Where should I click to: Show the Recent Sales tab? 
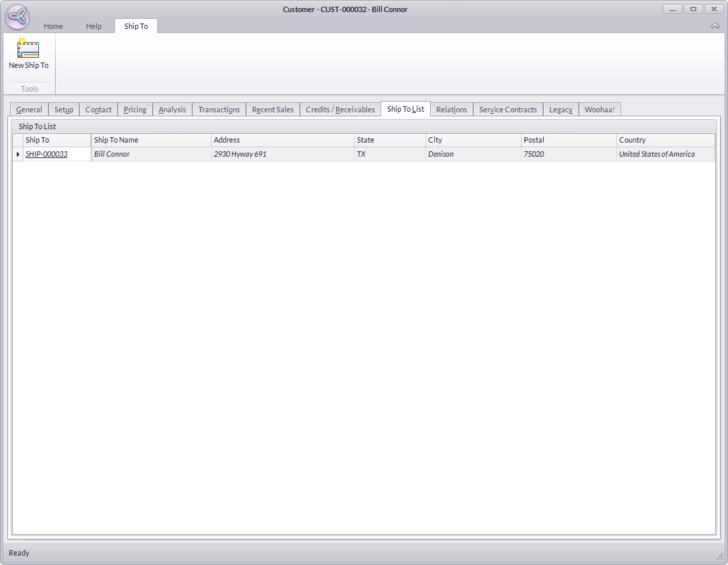273,110
